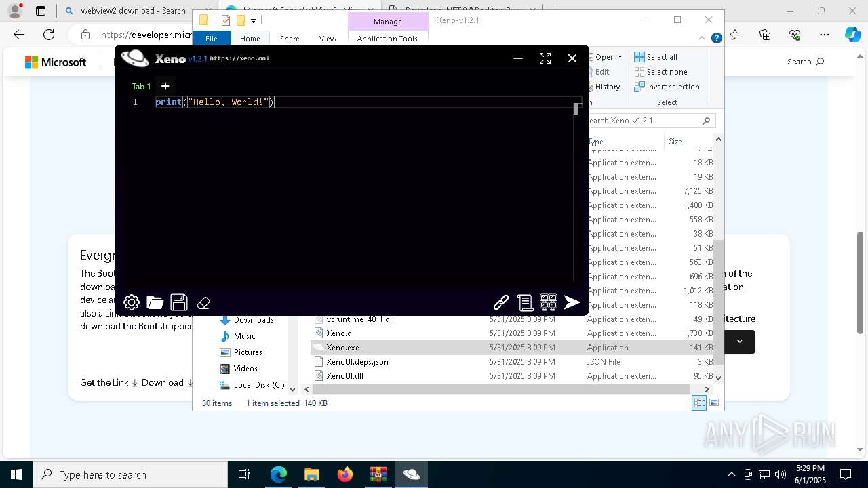Select the XenoUI.dll file
The height and width of the screenshot is (488, 868).
pos(344,376)
